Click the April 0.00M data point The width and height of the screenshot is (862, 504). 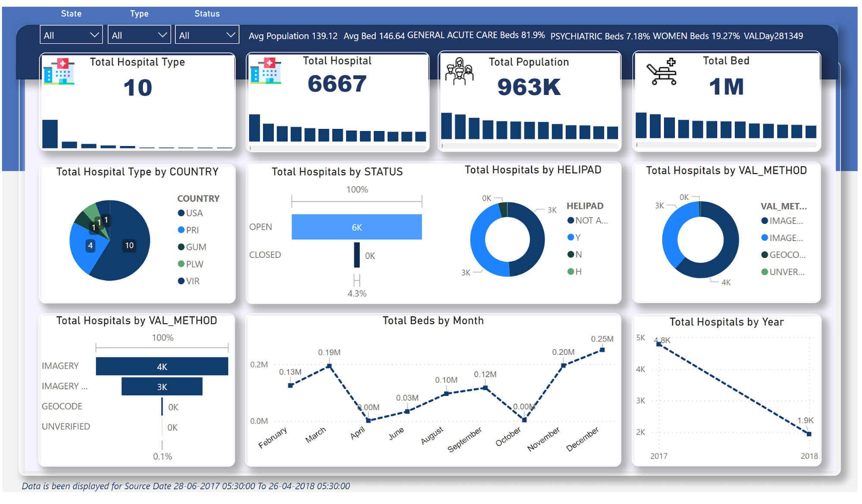tap(368, 420)
